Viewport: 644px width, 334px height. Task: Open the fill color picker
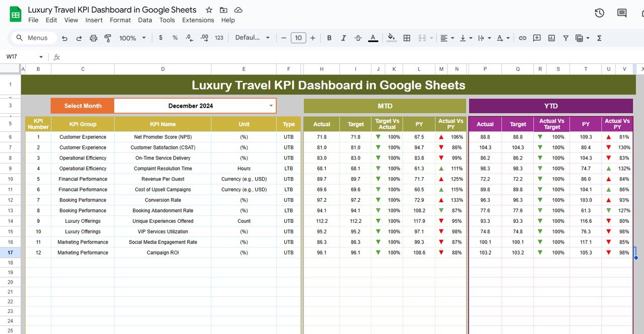click(x=391, y=38)
